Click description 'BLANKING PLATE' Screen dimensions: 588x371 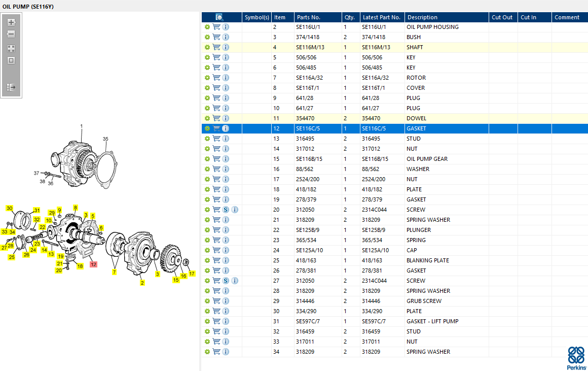coord(428,260)
